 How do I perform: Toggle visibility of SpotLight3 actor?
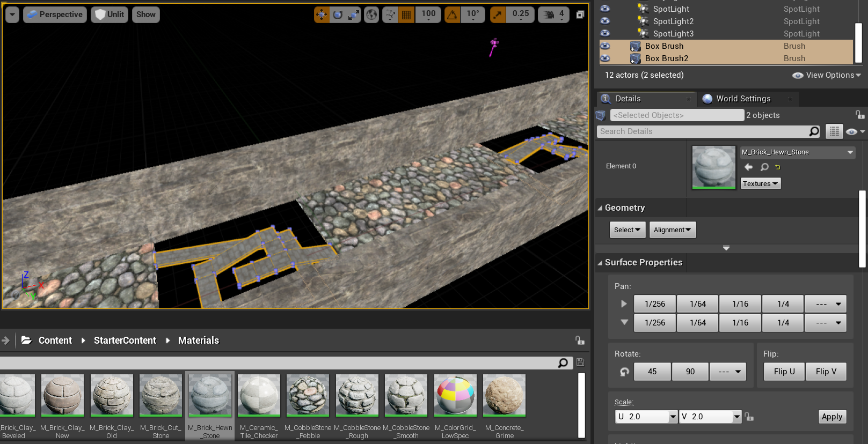point(605,33)
